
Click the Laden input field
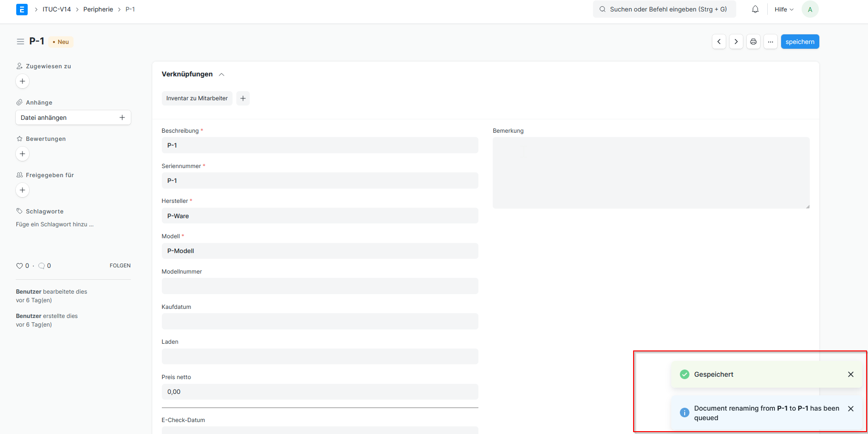(320, 356)
